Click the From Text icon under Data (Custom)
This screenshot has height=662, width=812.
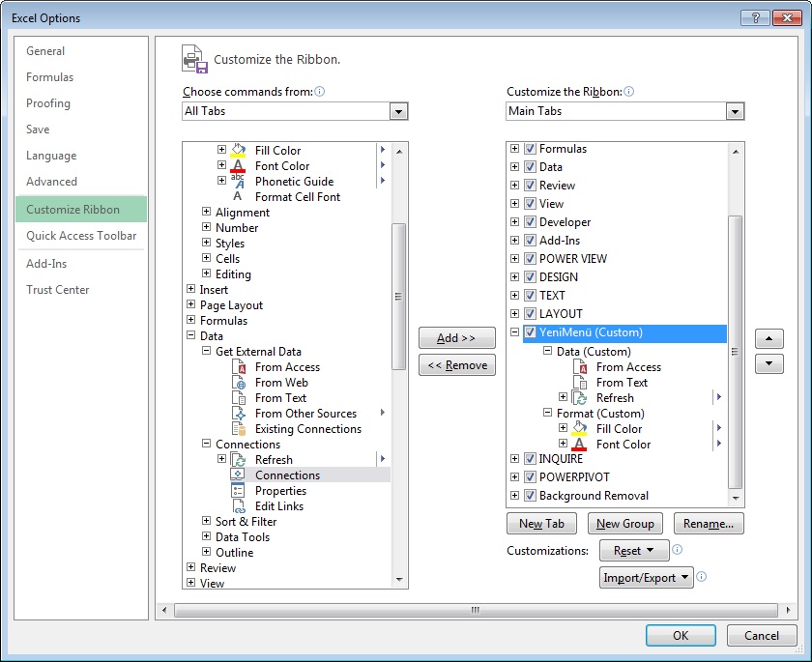580,383
